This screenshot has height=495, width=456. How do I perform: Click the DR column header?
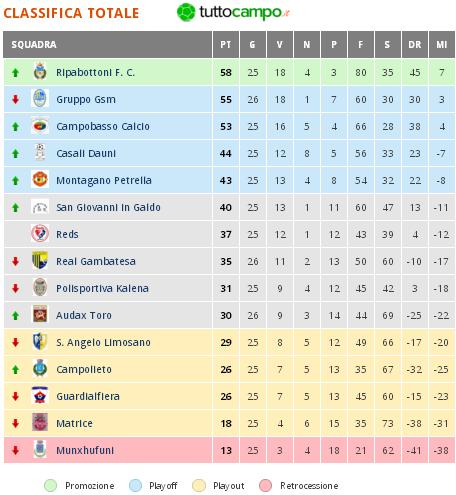click(415, 45)
